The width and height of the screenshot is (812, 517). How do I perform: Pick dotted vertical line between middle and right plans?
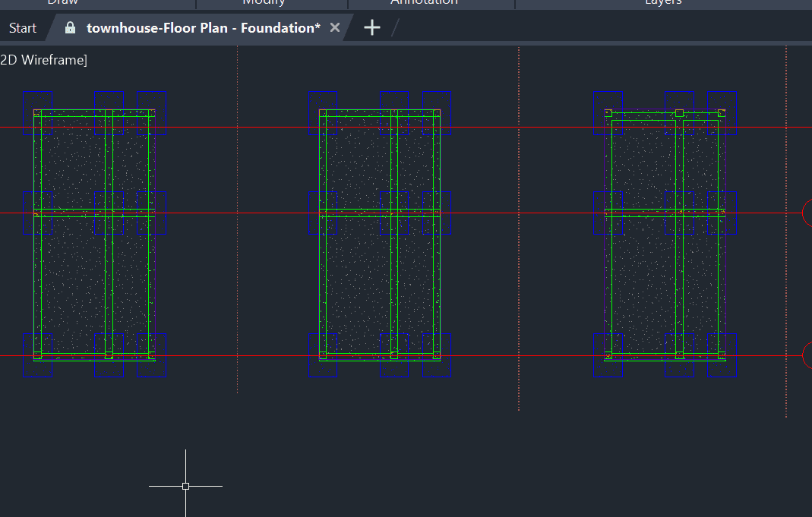coord(519,228)
